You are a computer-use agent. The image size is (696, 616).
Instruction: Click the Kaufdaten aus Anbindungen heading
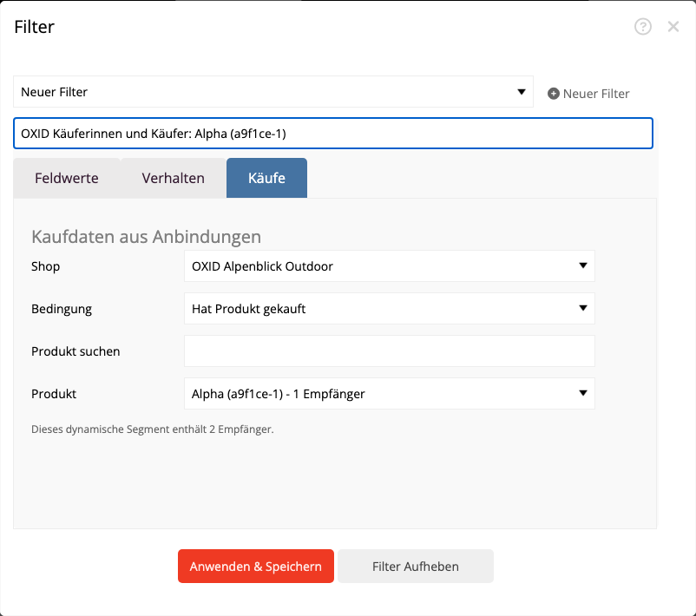(146, 237)
